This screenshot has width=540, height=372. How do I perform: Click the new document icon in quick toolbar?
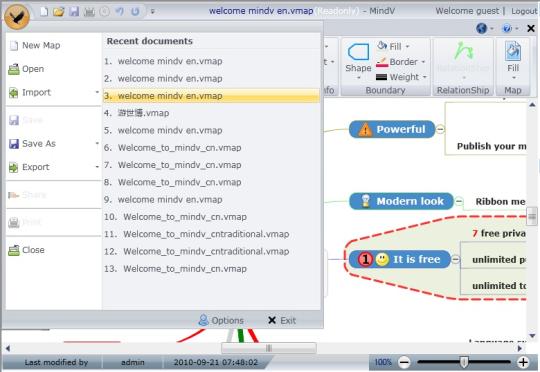(44, 12)
